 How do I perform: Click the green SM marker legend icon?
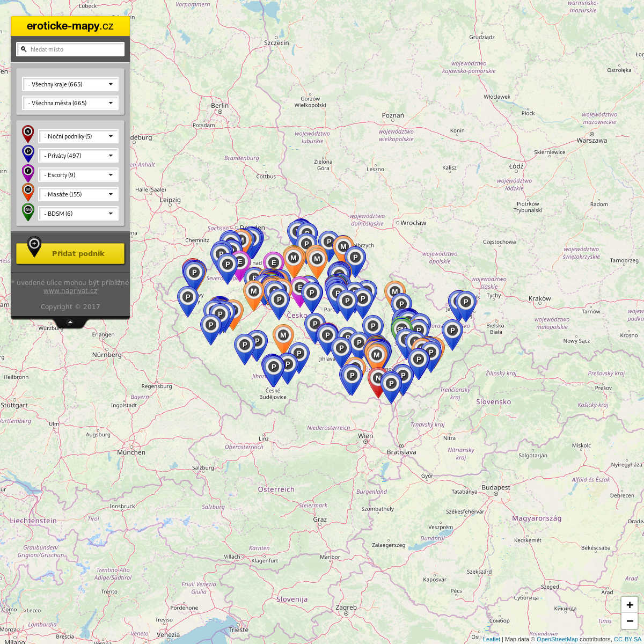(28, 211)
